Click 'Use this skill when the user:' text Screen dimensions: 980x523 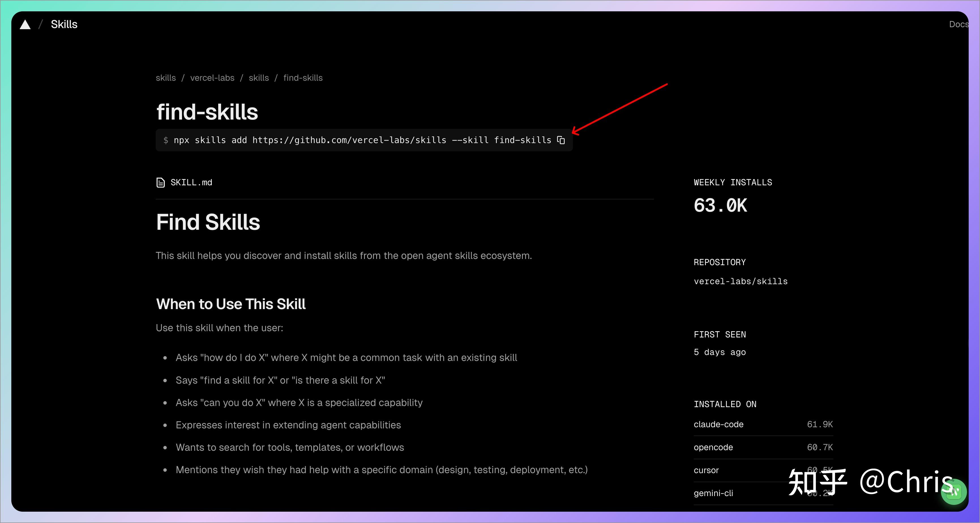(219, 328)
